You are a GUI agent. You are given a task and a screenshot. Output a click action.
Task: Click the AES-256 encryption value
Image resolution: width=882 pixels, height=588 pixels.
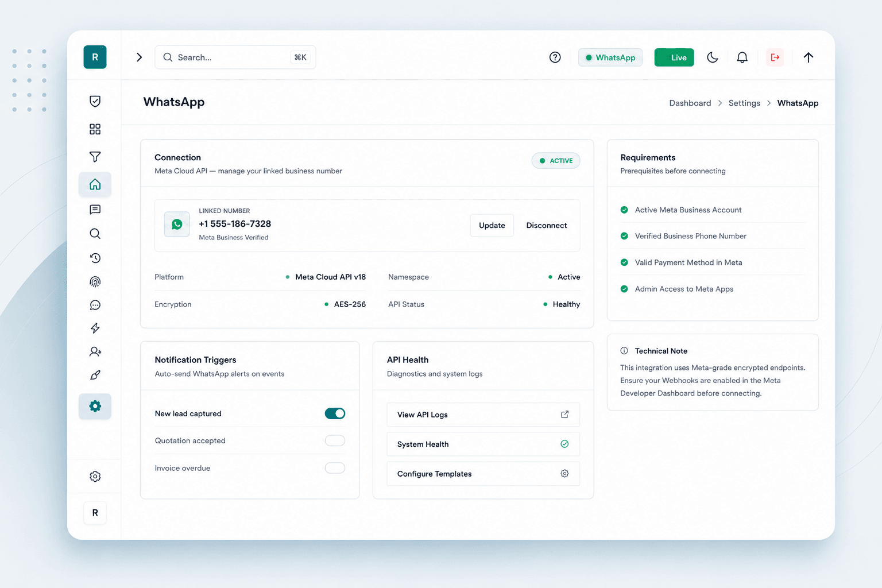[350, 304]
